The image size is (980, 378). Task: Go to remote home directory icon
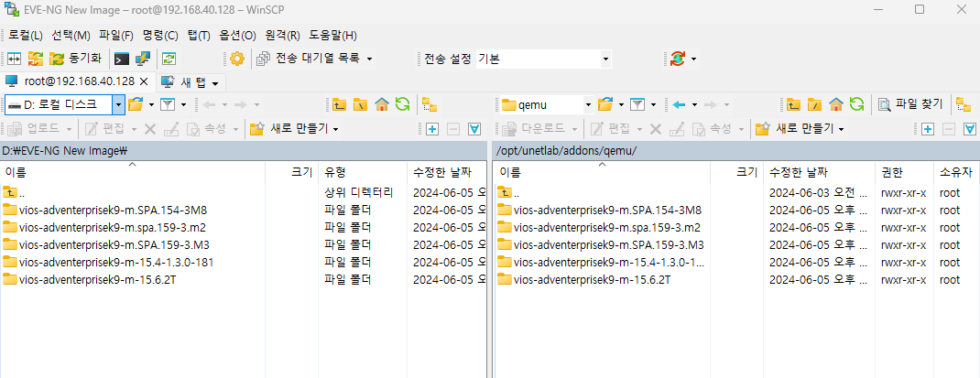pyautogui.click(x=836, y=104)
